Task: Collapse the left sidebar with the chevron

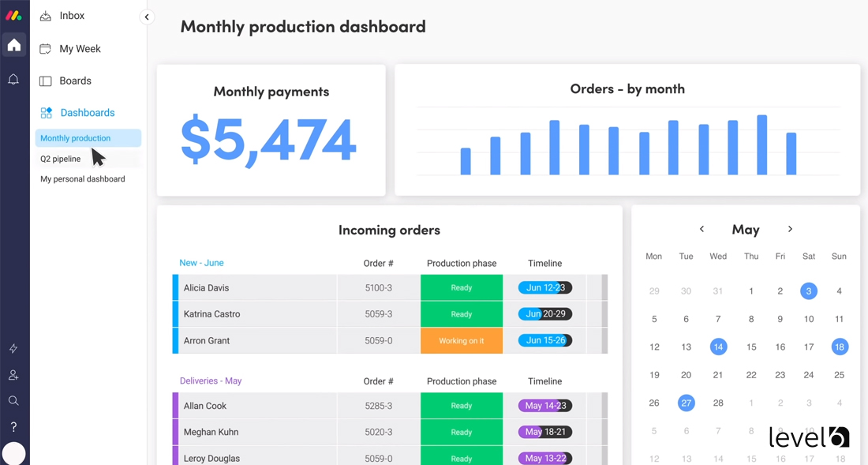Action: [x=147, y=16]
